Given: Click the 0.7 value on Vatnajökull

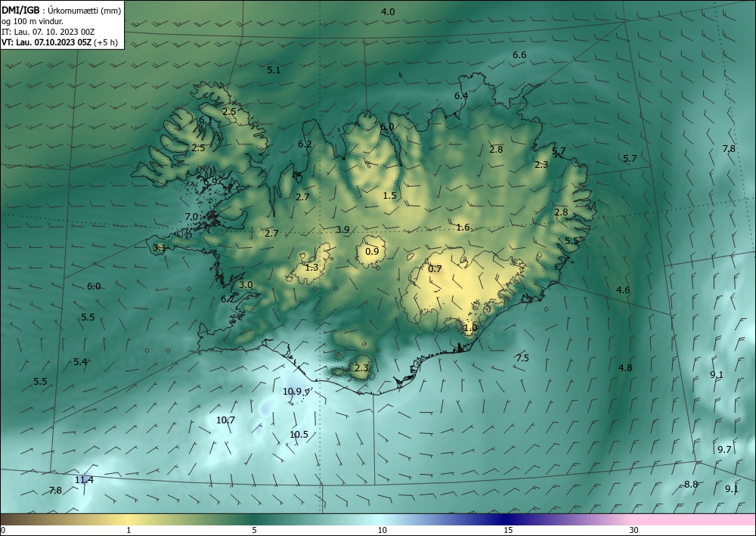Looking at the screenshot, I should click(435, 269).
